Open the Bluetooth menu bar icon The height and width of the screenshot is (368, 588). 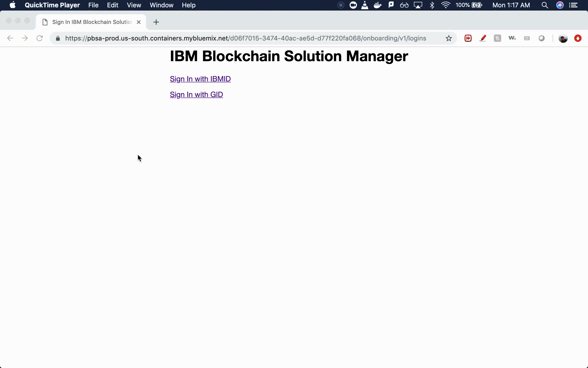pyautogui.click(x=432, y=5)
